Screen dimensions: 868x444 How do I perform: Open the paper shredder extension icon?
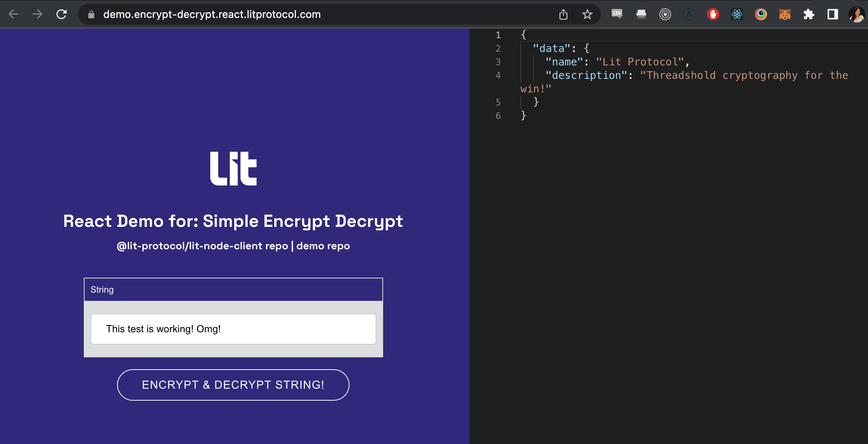click(641, 14)
